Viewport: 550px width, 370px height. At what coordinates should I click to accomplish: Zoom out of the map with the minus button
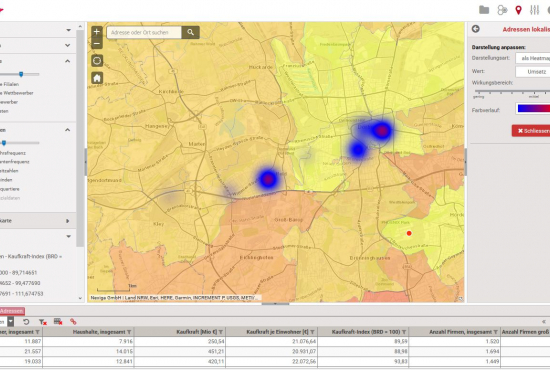[97, 43]
